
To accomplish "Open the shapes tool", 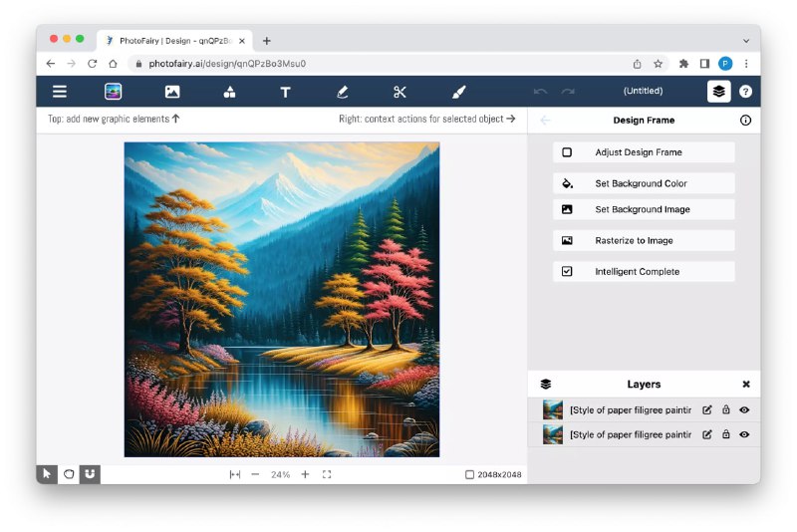I will click(x=229, y=92).
